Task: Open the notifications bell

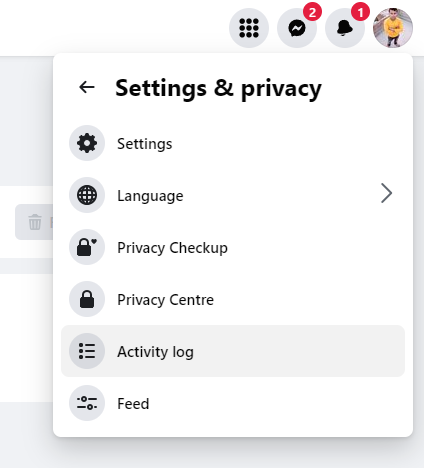Action: [x=345, y=28]
